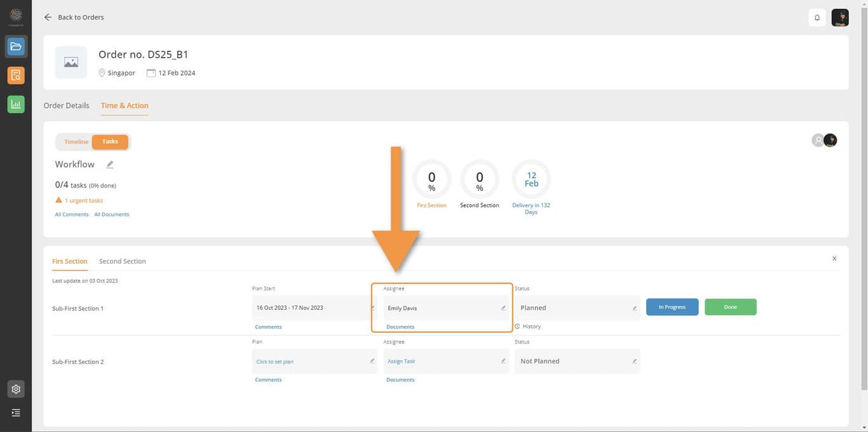Click the Sub-First Section 2 label

coord(78,361)
